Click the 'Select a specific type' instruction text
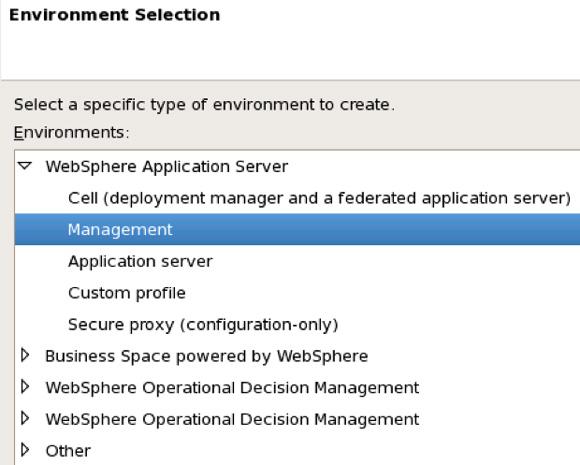 [x=204, y=105]
